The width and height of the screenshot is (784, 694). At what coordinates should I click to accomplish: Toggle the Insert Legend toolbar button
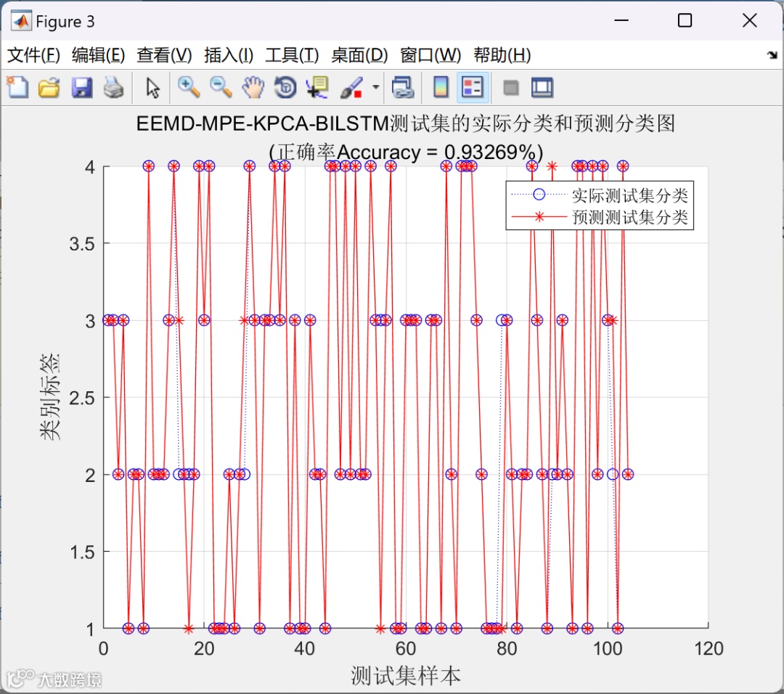pos(473,88)
